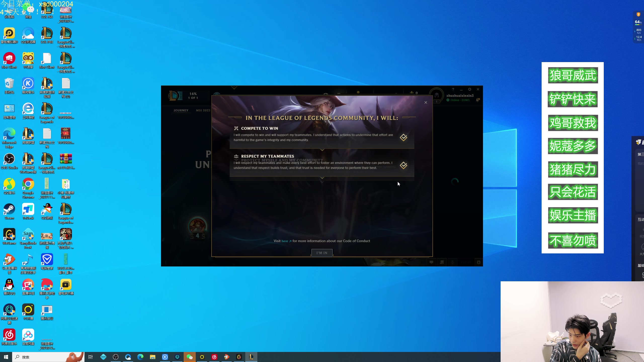This screenshot has width=644, height=362.
Task: Accept the Respect My Teammates pledge checkmark
Action: pyautogui.click(x=404, y=165)
